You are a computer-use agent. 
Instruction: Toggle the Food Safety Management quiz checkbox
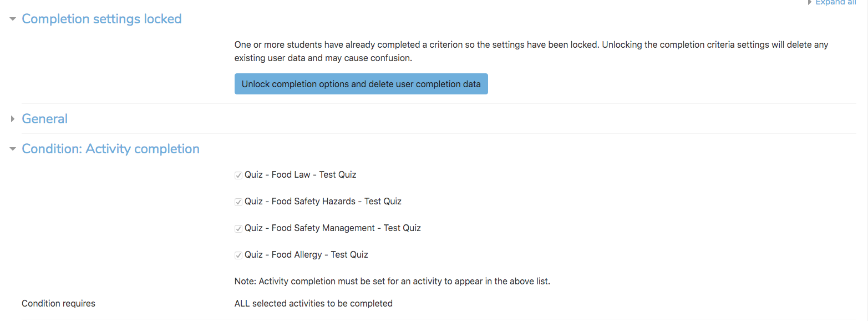point(238,229)
